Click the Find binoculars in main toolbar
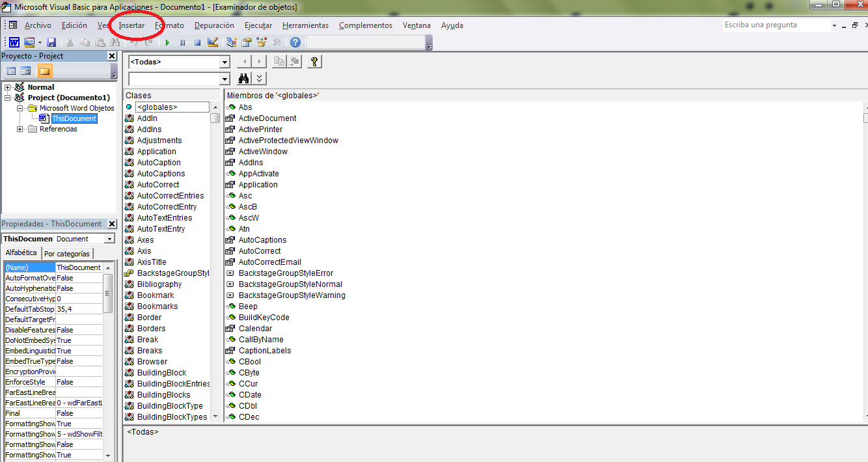This screenshot has height=462, width=868. click(115, 42)
